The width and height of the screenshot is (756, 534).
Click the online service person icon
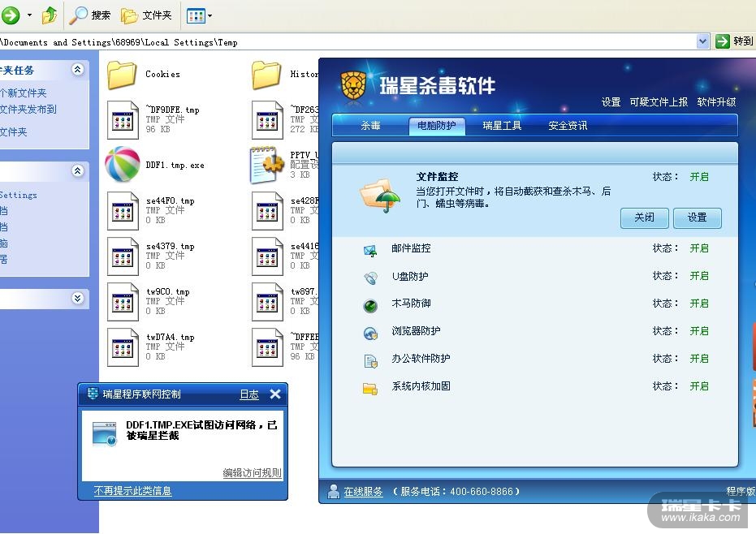(333, 491)
